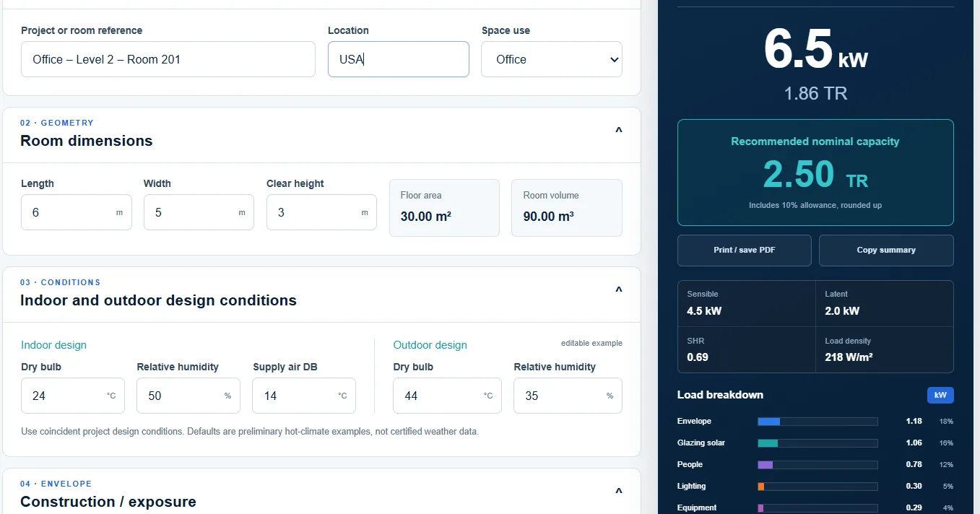Click the 'Includes 10% allowance, rounded up' note
This screenshot has height=514, width=980.
pos(815,206)
